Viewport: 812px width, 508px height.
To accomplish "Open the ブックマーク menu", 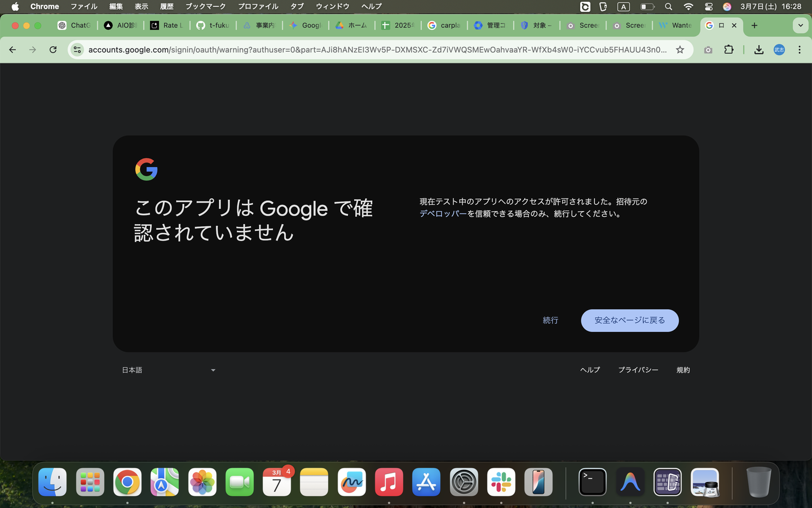I will pos(205,7).
